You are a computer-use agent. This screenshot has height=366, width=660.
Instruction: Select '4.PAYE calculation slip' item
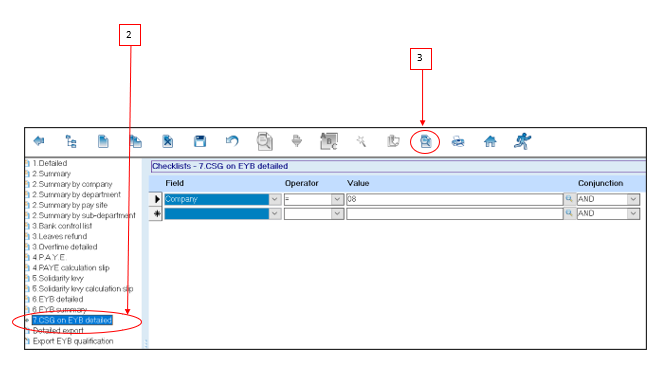coord(71,268)
